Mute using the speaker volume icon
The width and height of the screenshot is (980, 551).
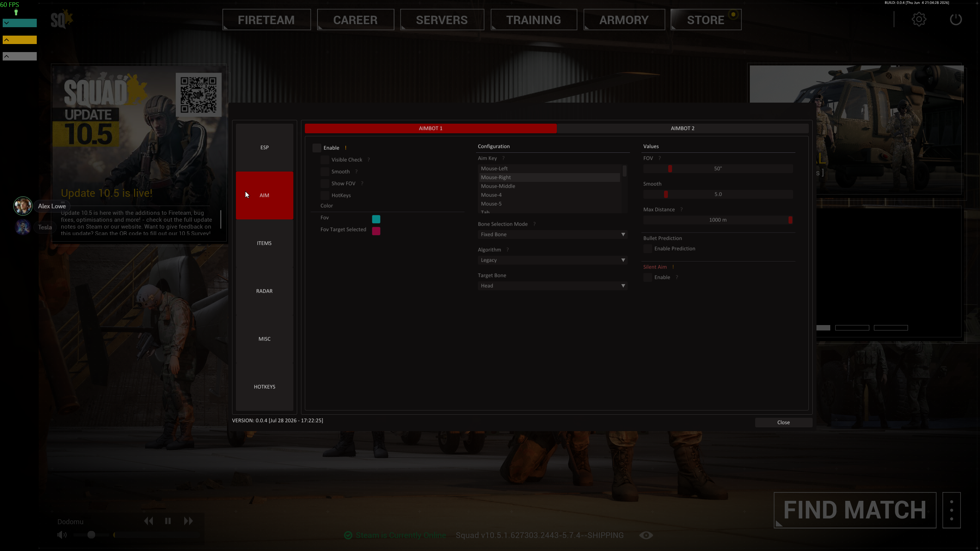tap(62, 535)
